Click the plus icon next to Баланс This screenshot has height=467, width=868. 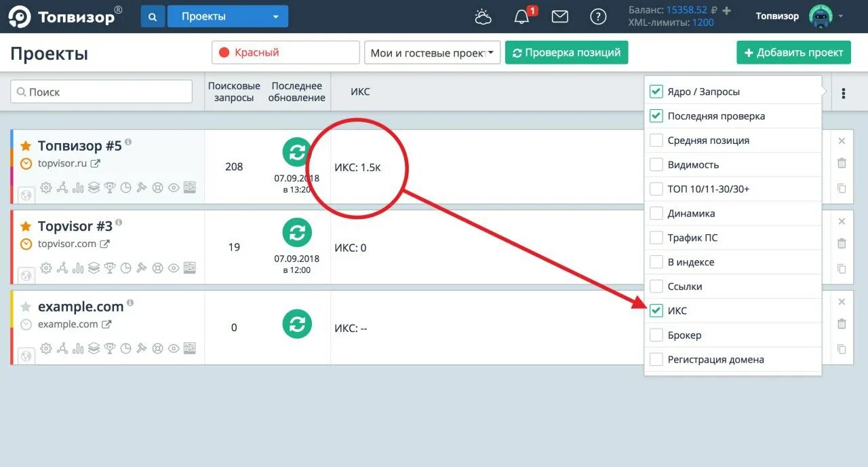[x=726, y=10]
